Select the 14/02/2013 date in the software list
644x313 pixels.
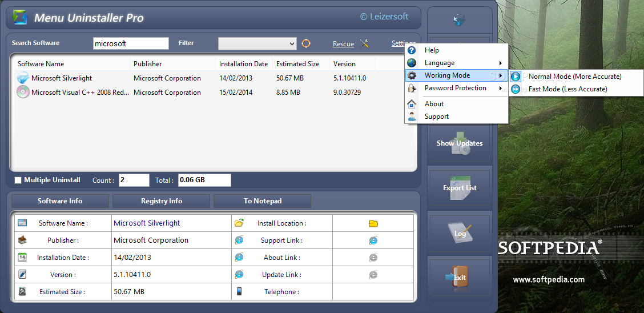[x=236, y=78]
